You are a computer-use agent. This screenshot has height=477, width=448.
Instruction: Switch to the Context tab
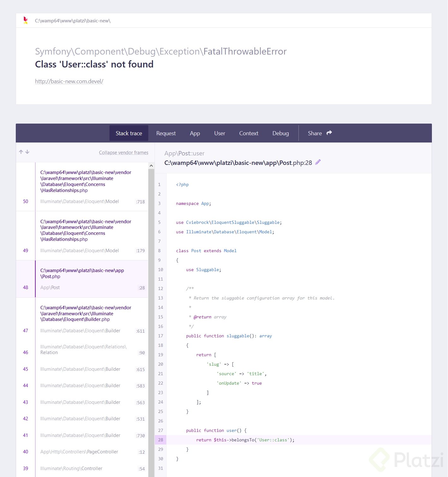point(249,133)
